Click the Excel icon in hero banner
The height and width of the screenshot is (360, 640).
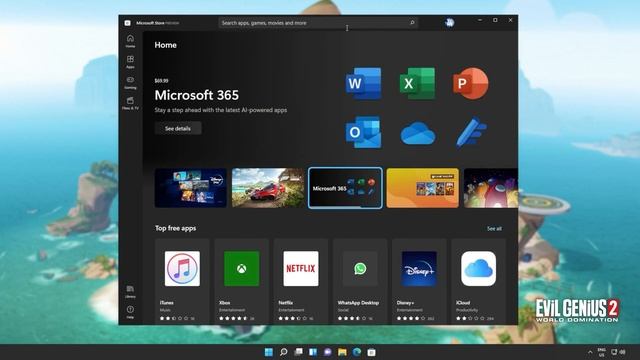(417, 83)
